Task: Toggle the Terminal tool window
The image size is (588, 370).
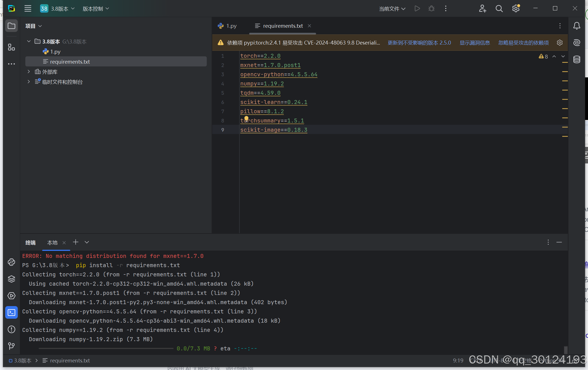Action: pyautogui.click(x=11, y=313)
